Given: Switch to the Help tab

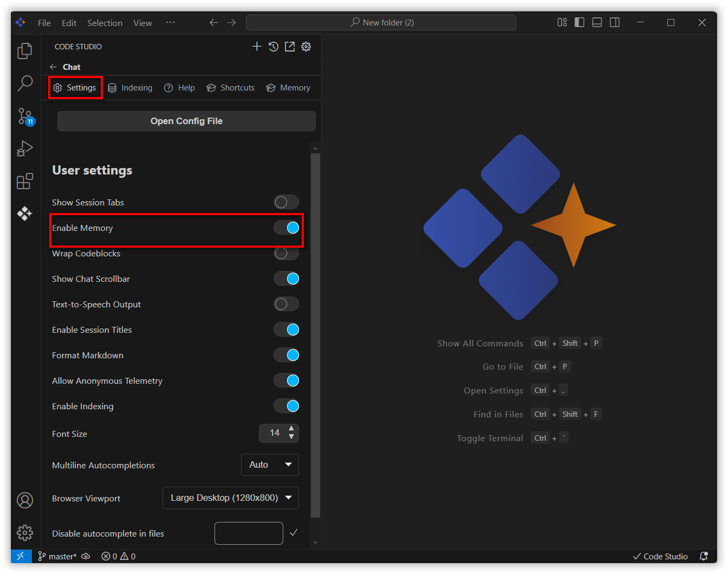Looking at the screenshot, I should (x=179, y=88).
